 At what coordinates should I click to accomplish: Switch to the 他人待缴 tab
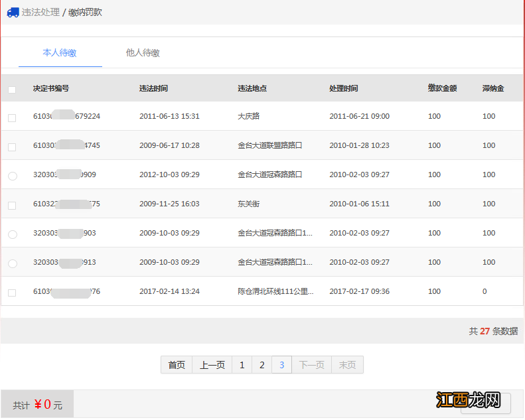pos(143,52)
